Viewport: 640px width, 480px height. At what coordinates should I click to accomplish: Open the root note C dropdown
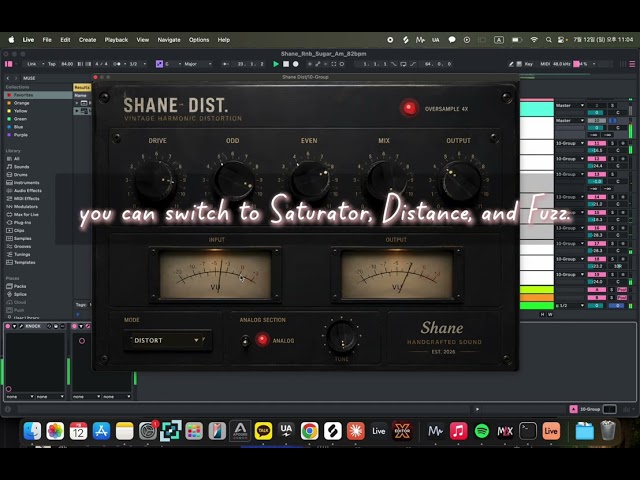pos(173,64)
